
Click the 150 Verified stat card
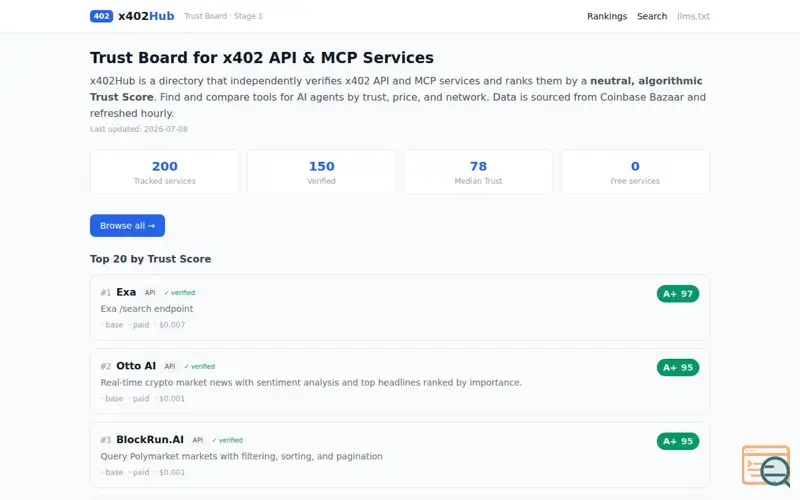321,172
